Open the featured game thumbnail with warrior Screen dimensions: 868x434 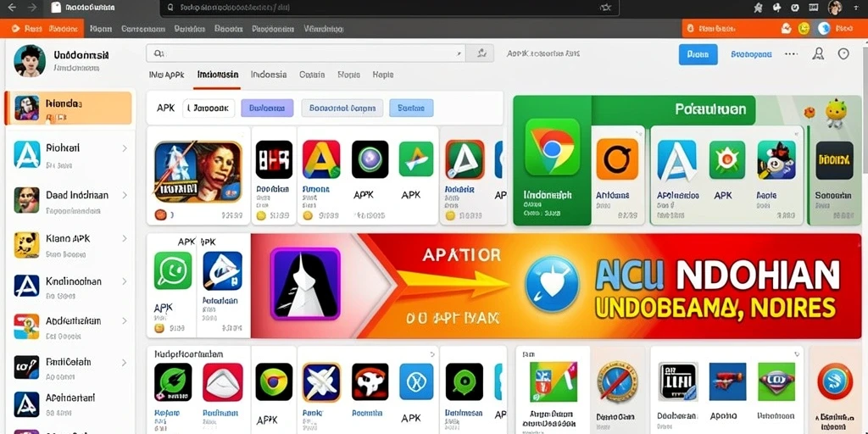click(x=198, y=171)
